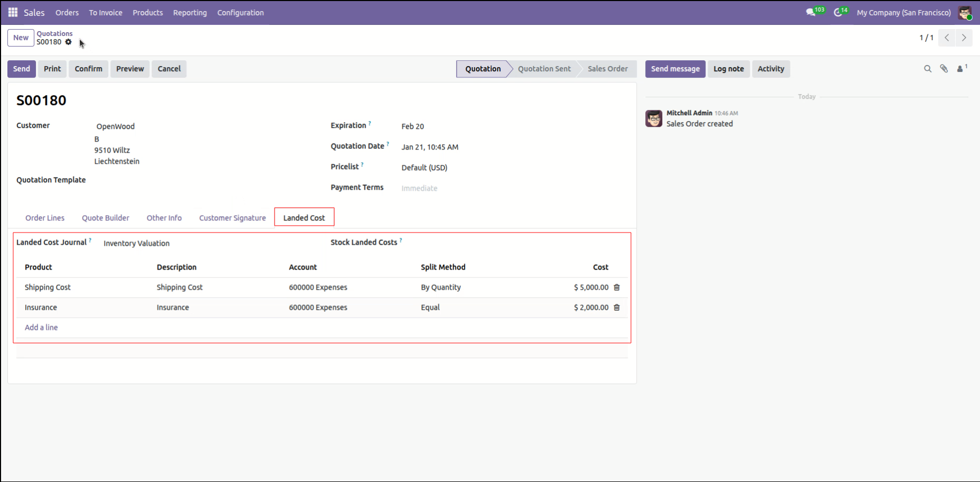Open the activities clock icon with 14 badge
980x482 pixels.
[x=838, y=12]
